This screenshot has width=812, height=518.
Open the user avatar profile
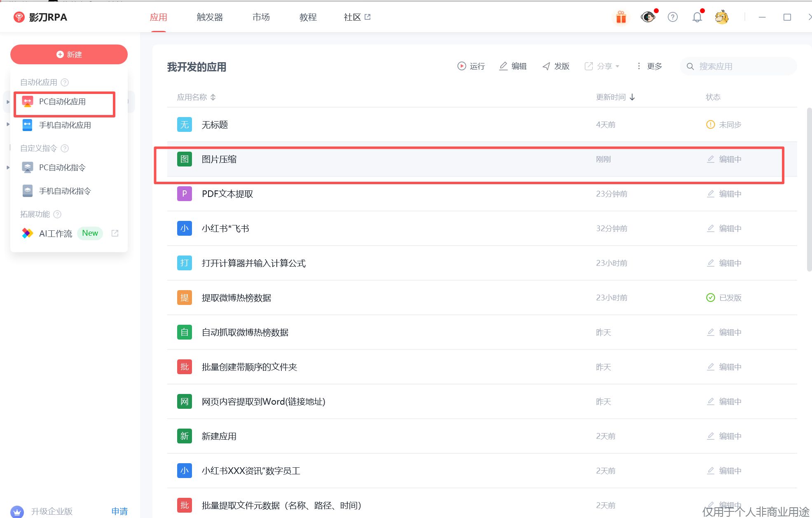(721, 17)
